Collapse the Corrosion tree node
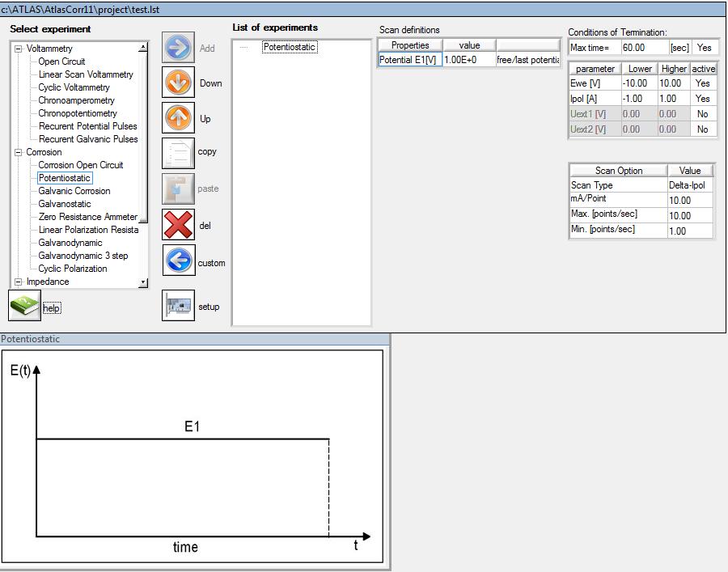 click(x=18, y=152)
